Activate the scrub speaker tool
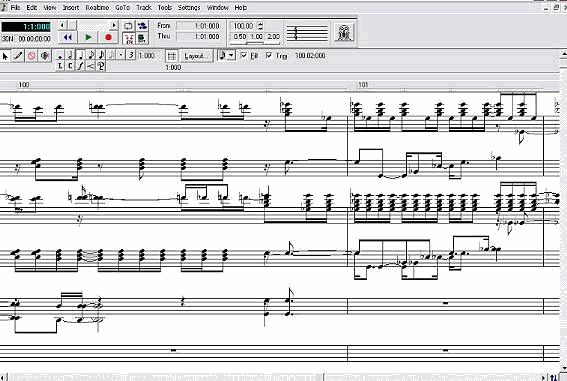567x381 pixels. [44, 56]
